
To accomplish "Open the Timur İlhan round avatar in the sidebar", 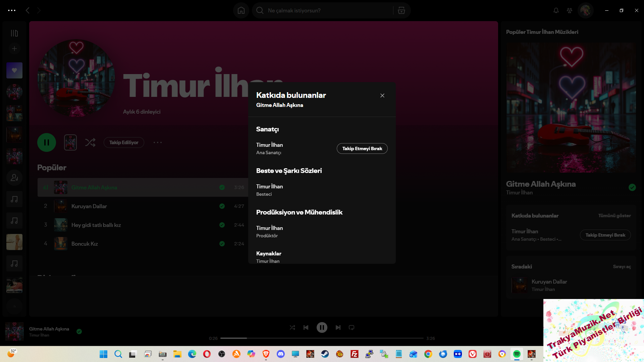I will point(14,92).
